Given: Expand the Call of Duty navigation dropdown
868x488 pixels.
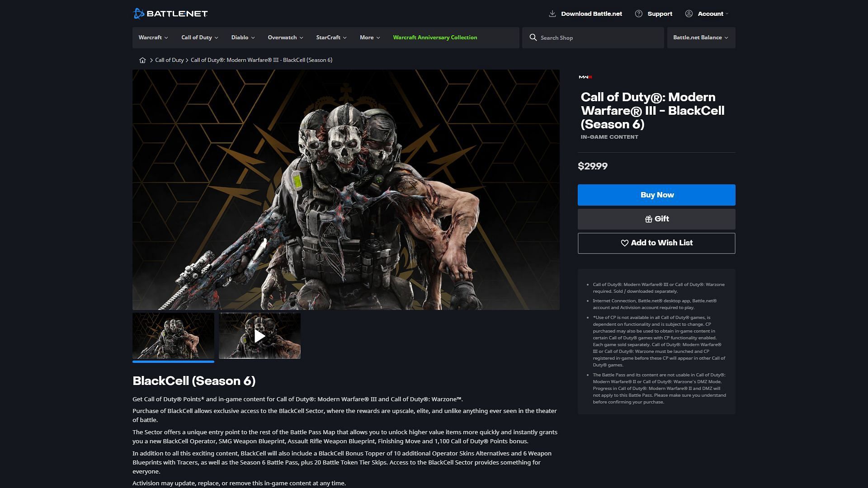Looking at the screenshot, I should [200, 38].
